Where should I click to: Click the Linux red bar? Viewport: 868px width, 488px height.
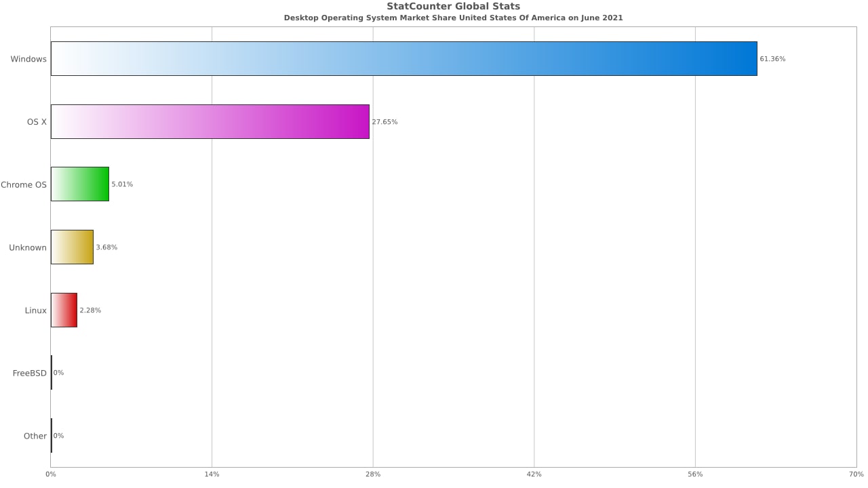(64, 310)
